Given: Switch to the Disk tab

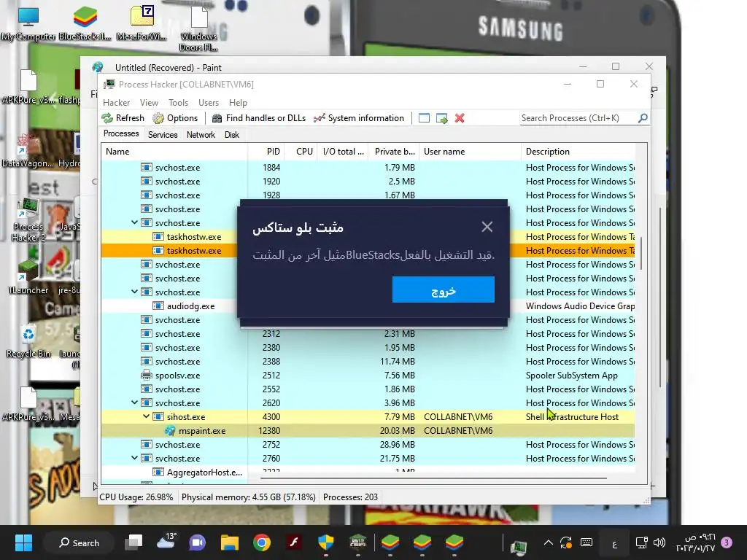Looking at the screenshot, I should coord(231,135).
